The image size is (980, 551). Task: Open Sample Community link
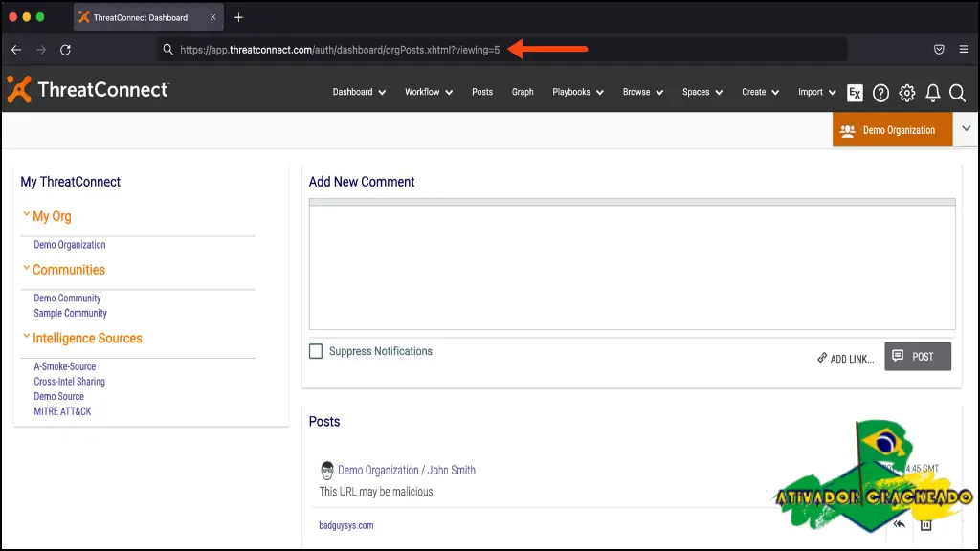(x=70, y=313)
